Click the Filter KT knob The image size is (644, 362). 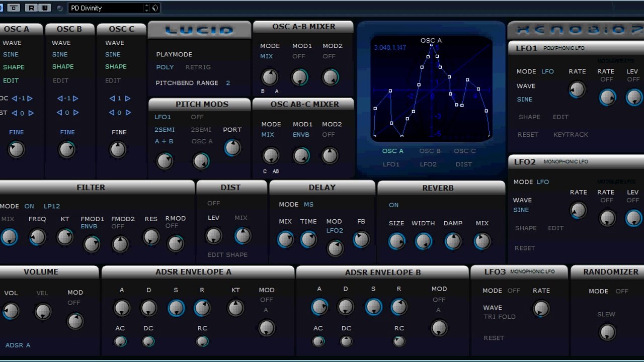click(x=65, y=237)
